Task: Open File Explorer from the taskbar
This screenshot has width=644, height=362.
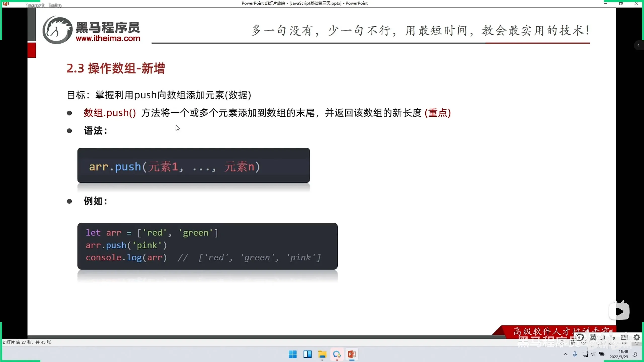Action: pyautogui.click(x=322, y=354)
